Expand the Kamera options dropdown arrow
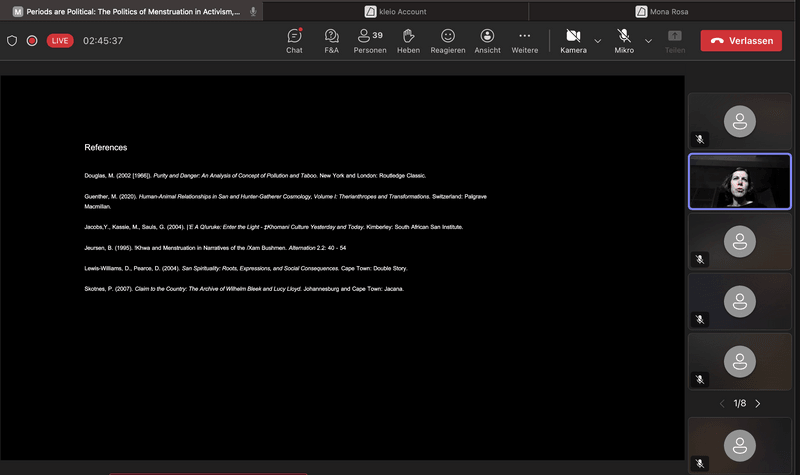Screen dimensions: 800x475 tap(598, 41)
